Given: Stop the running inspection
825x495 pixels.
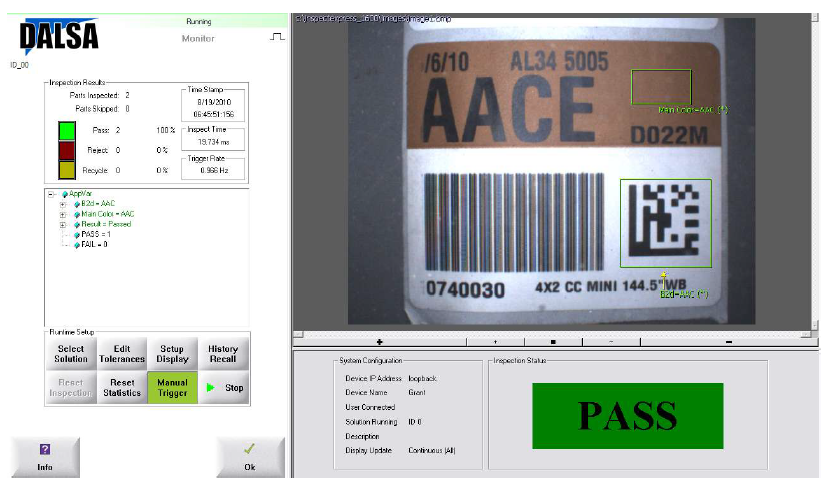Looking at the screenshot, I should pyautogui.click(x=223, y=388).
